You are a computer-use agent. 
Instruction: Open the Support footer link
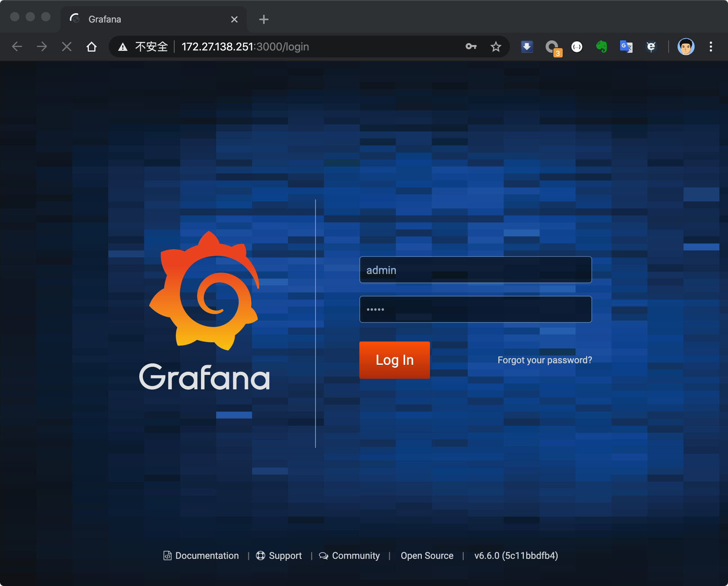tap(279, 556)
